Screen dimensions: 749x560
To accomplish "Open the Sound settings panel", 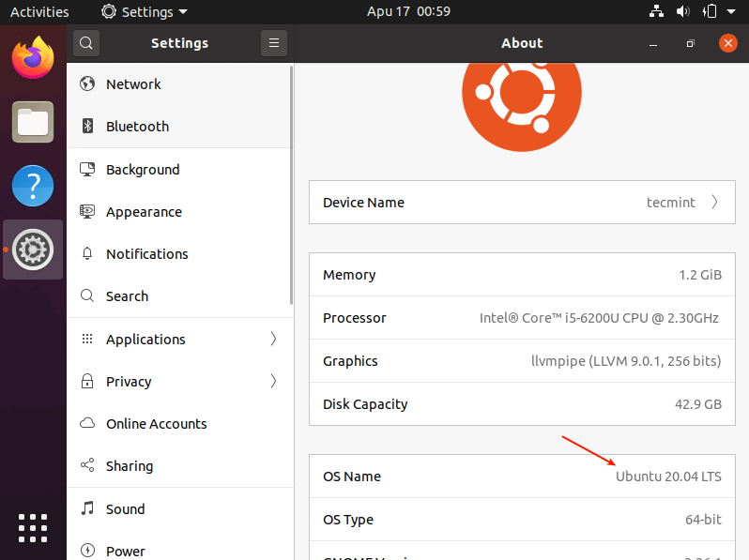I will (125, 509).
